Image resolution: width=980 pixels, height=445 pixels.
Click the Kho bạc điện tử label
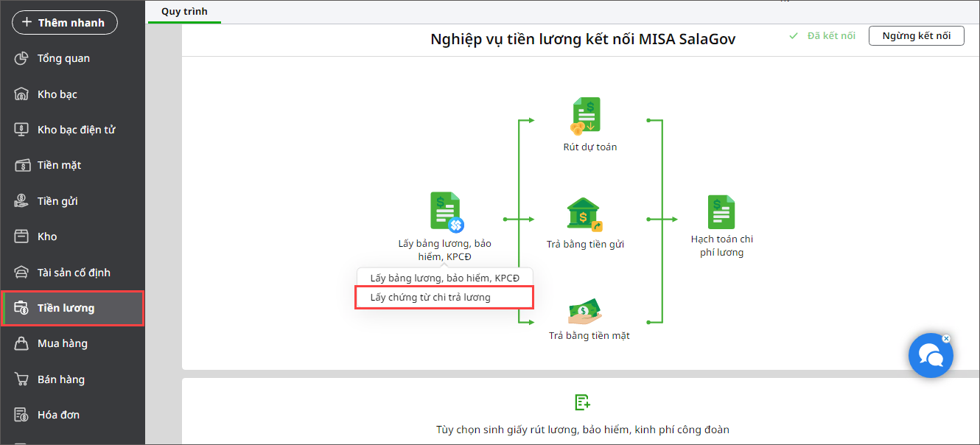click(77, 130)
